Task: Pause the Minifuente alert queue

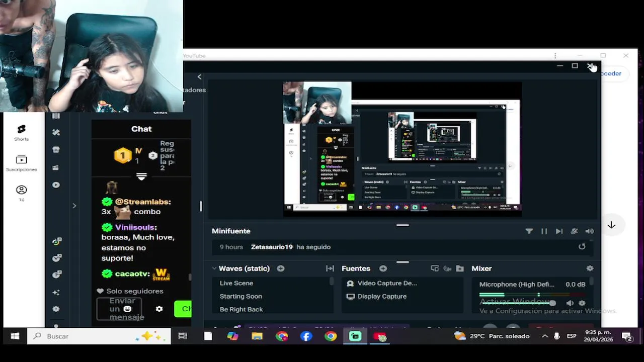Action: pyautogui.click(x=544, y=231)
